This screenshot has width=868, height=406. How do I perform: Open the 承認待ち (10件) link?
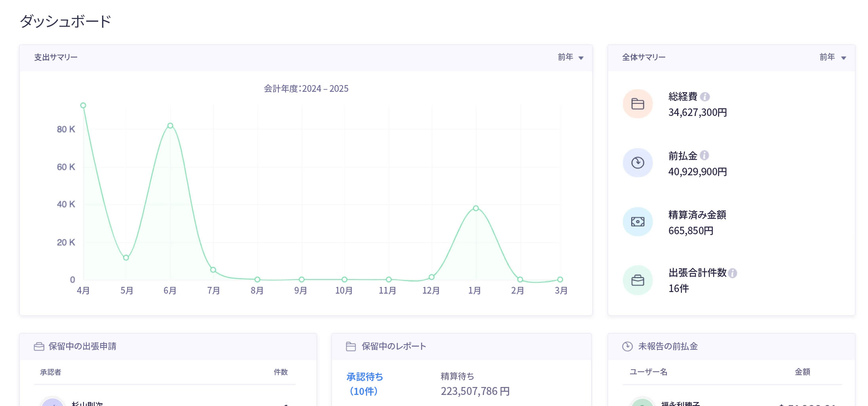coord(364,384)
